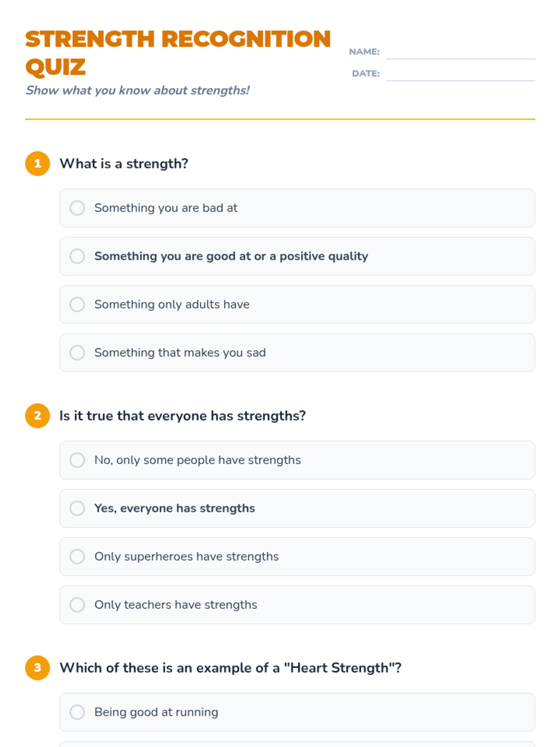Screen dimensions: 560x747
Task: Click the question 1 number badge
Action: click(37, 163)
